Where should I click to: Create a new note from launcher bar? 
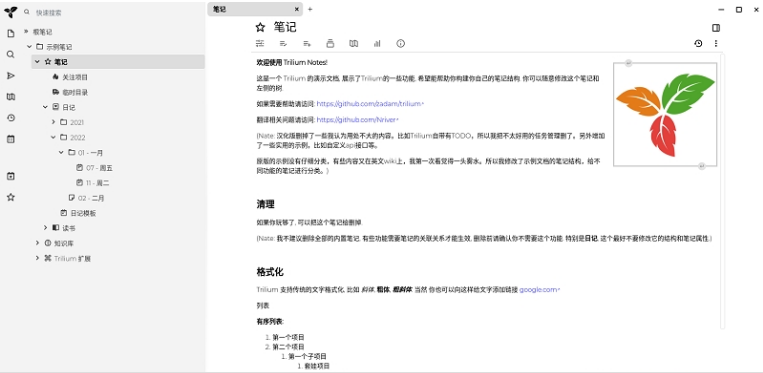(11, 34)
